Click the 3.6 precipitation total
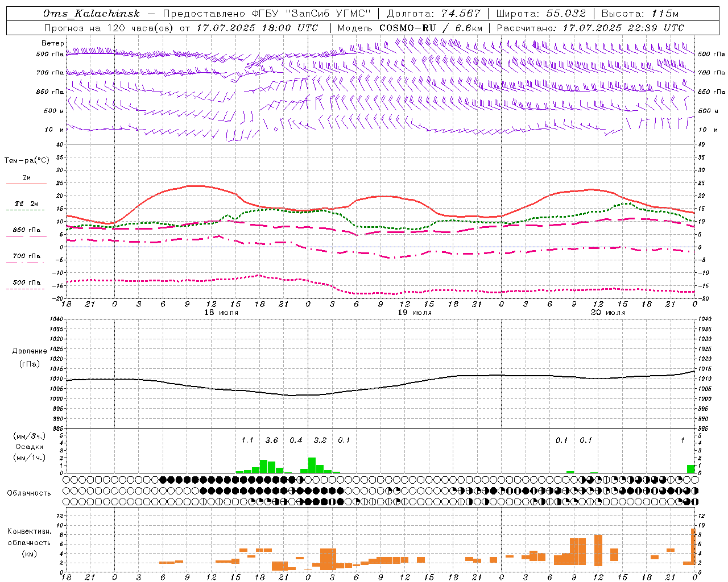The width and height of the screenshot is (728, 582). click(272, 440)
